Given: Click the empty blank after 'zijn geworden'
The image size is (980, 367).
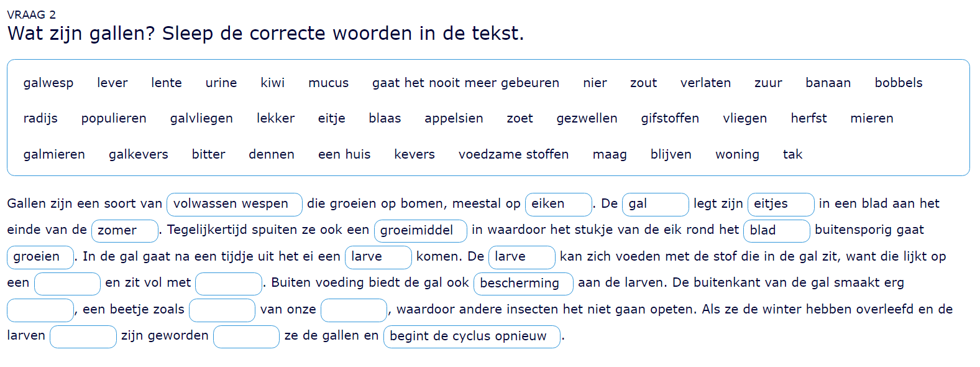Looking at the screenshot, I should [246, 337].
